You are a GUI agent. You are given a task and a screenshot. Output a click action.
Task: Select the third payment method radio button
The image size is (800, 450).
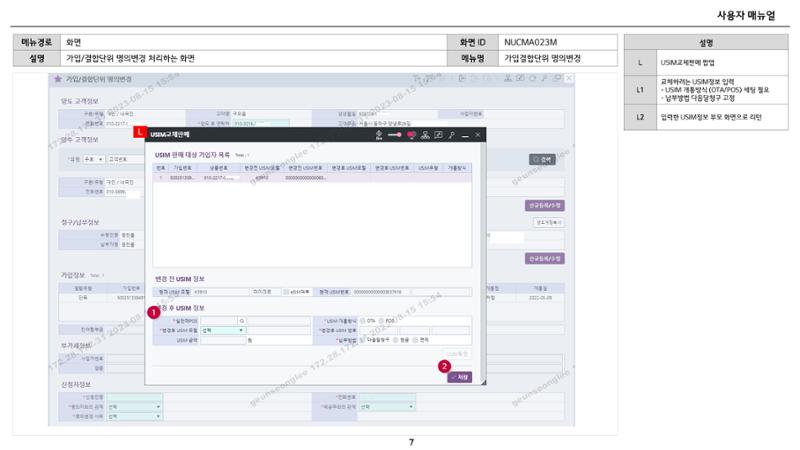tap(415, 340)
